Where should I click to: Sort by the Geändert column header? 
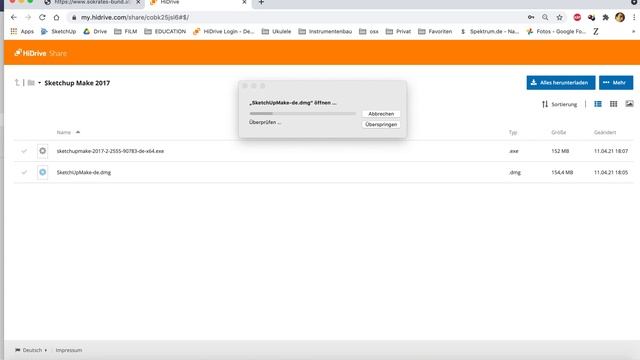605,132
